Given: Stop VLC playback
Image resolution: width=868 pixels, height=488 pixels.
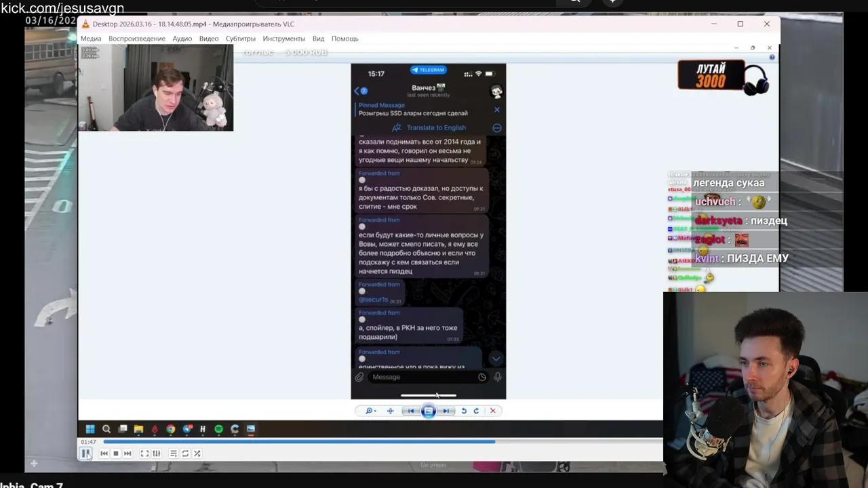Looking at the screenshot, I should pos(115,453).
